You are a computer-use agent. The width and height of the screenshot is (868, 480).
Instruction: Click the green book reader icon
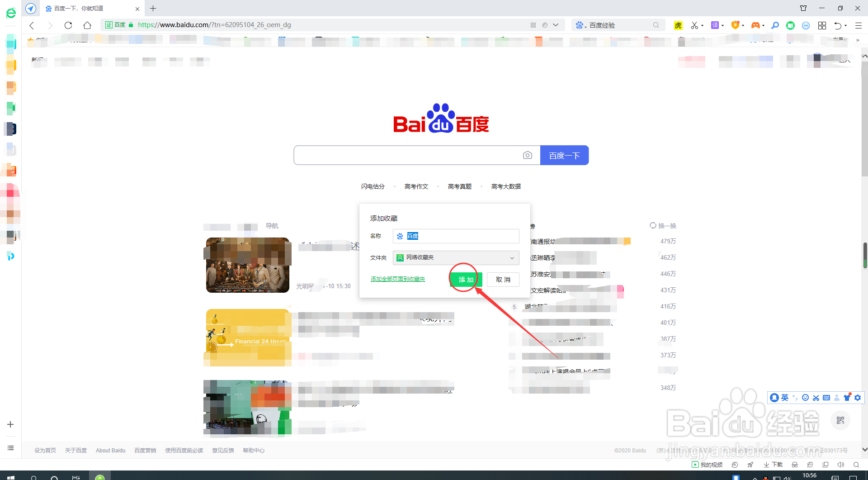click(x=790, y=25)
